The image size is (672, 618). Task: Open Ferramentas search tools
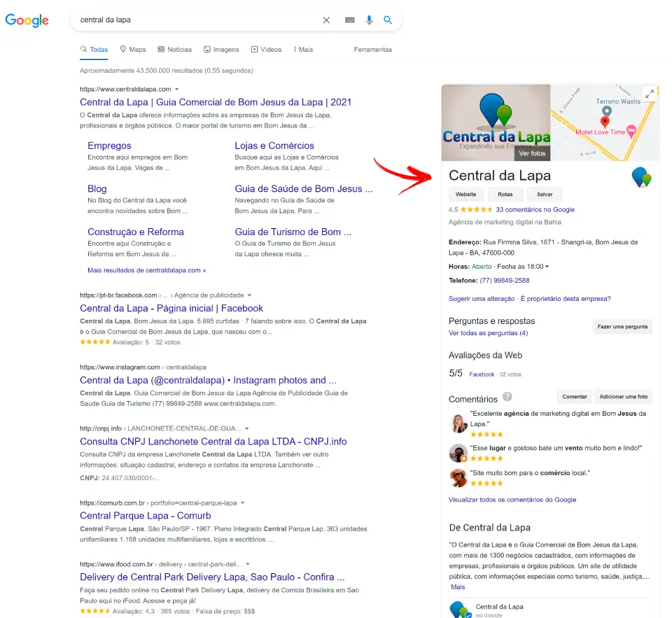pos(373,50)
